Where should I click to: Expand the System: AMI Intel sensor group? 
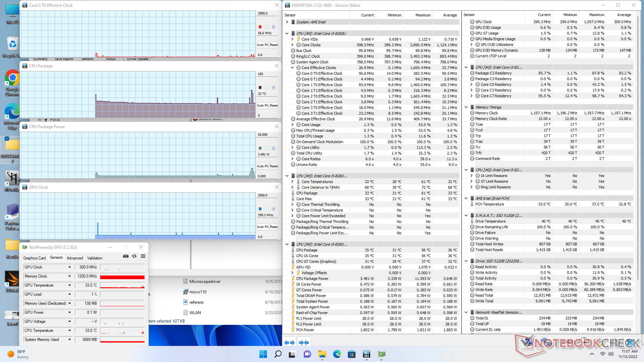[287, 22]
